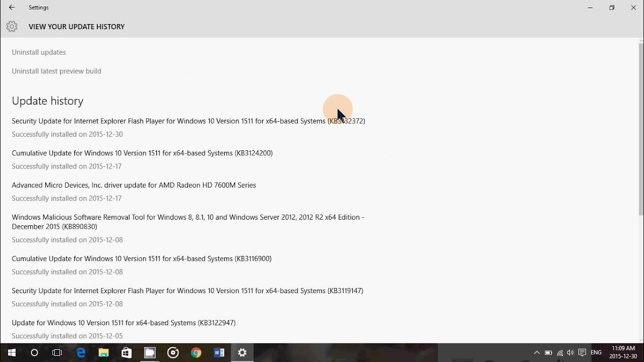Click 'Successfully installed on 2015-12-05' status
The image size is (644, 362).
click(67, 336)
